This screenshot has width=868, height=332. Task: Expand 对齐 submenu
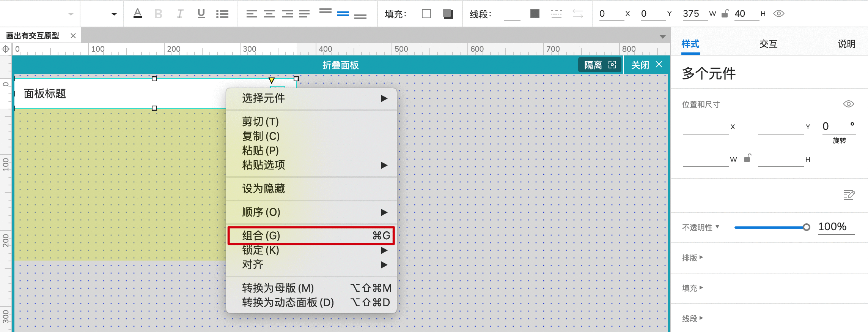[311, 264]
